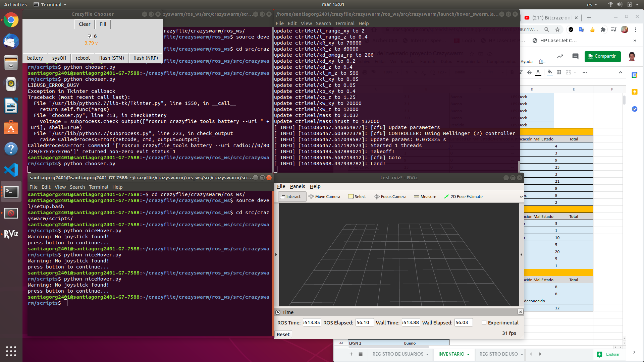Switch to the REGISTRO DE USO sheet tab
Viewport: 644px width, 362px height.
pos(498,354)
